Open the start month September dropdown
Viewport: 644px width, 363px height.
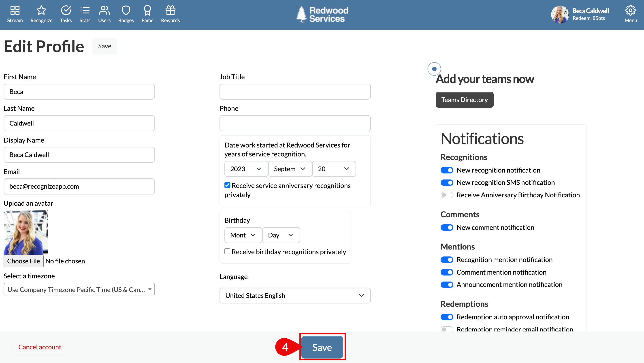(290, 169)
